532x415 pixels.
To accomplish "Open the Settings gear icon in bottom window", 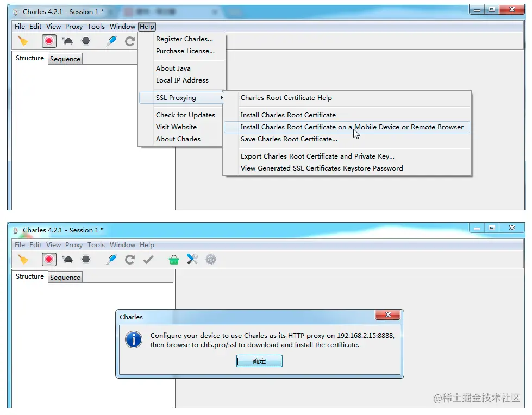I will (211, 260).
